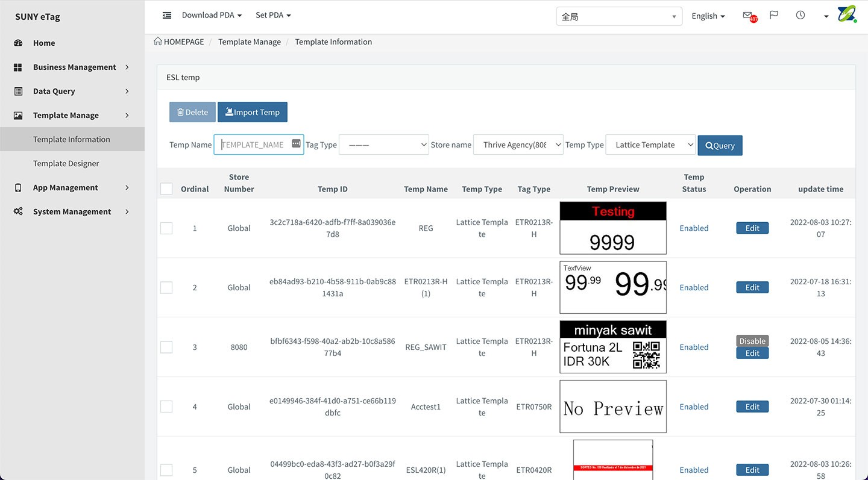This screenshot has width=868, height=480.
Task: Open the Tag Type dropdown
Action: pos(384,145)
